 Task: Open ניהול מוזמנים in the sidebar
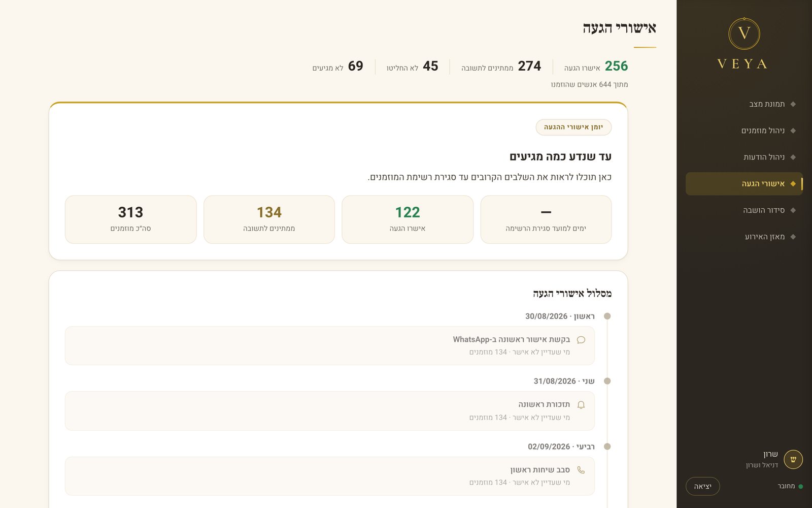pyautogui.click(x=744, y=131)
